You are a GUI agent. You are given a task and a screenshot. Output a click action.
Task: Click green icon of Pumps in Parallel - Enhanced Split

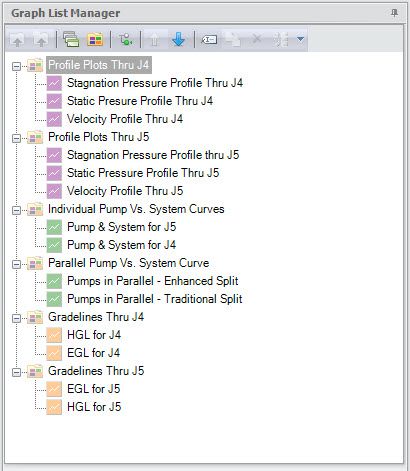(54, 281)
